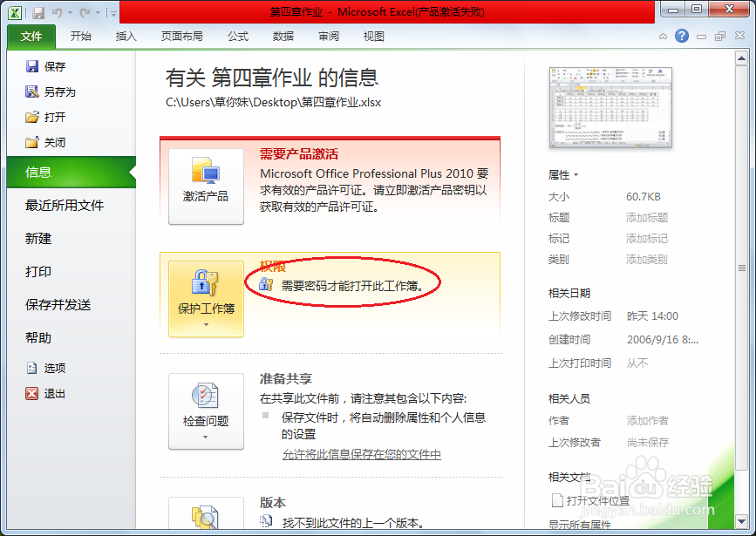Click the created time value 2006/9/16
The image size is (756, 536).
click(663, 340)
